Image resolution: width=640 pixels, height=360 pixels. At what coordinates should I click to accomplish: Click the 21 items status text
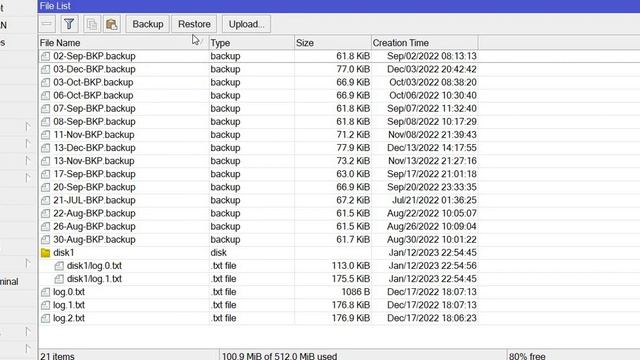click(58, 356)
